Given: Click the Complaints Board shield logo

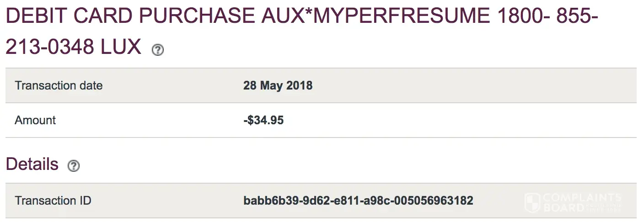Looking at the screenshot, I should coord(532,202).
